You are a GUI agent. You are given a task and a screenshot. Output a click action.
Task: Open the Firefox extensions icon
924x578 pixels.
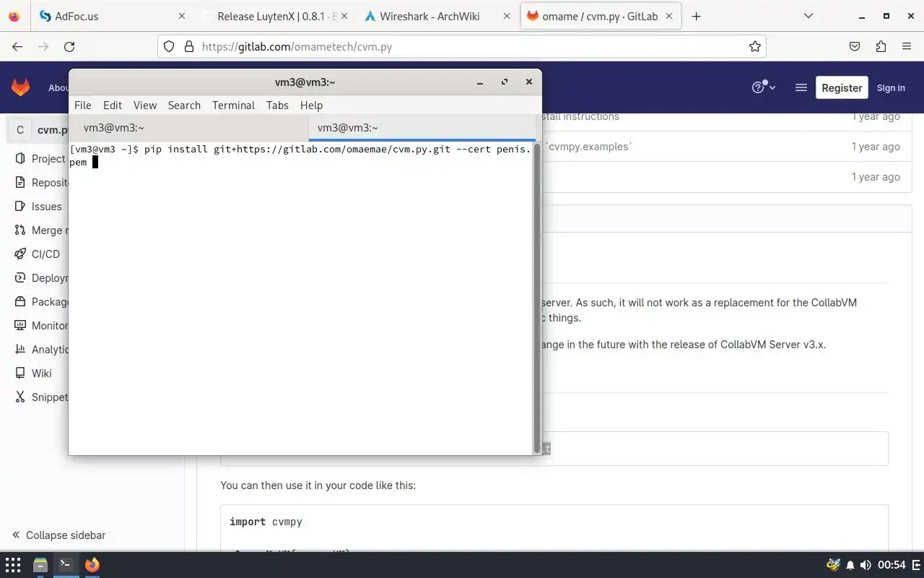pyautogui.click(x=881, y=46)
